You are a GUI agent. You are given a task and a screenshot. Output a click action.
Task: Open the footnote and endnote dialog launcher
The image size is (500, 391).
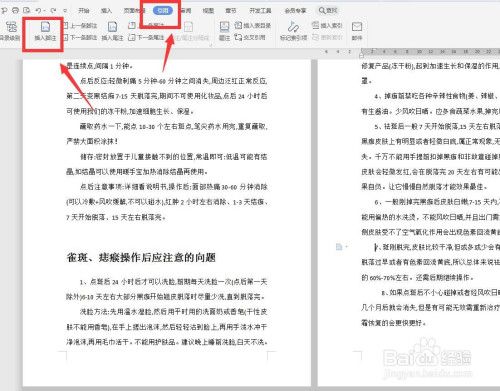coord(211,45)
